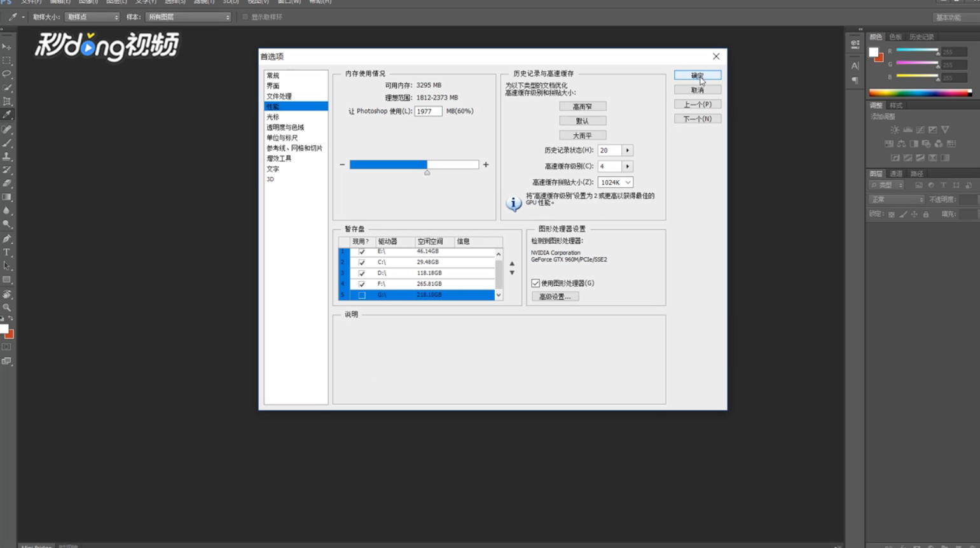This screenshot has width=980, height=548.
Task: Select the Eraser tool
Action: point(7,183)
